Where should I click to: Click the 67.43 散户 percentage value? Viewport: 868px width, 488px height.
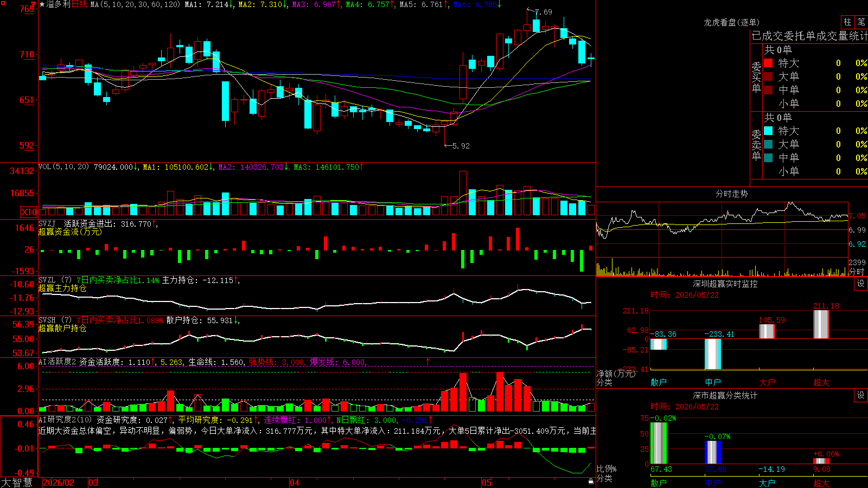661,469
